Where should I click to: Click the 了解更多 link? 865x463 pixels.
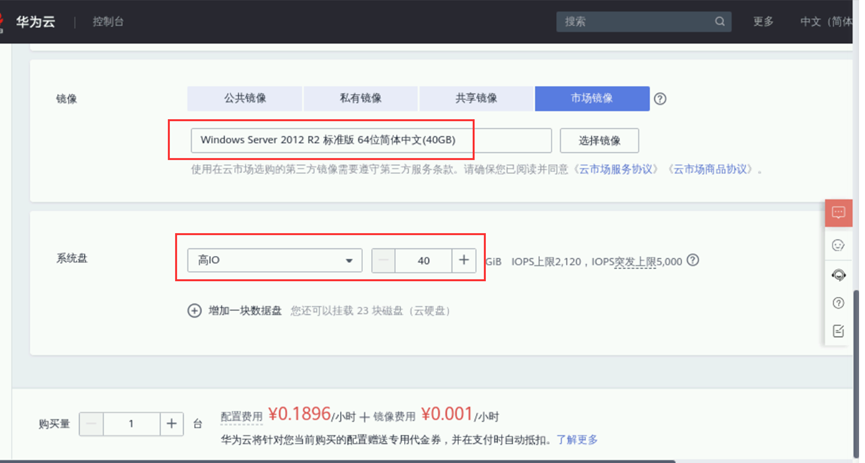pyautogui.click(x=577, y=440)
